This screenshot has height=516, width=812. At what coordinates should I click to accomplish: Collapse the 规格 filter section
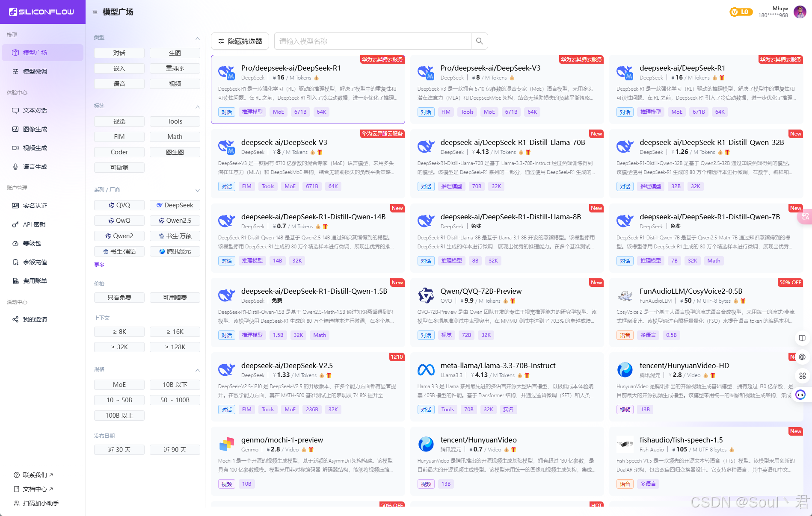pos(198,369)
